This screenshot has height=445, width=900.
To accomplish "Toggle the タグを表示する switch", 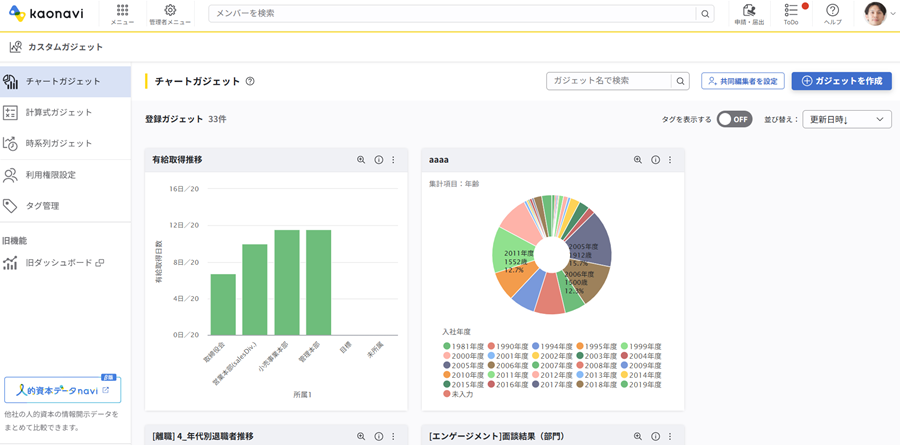I will (x=734, y=119).
